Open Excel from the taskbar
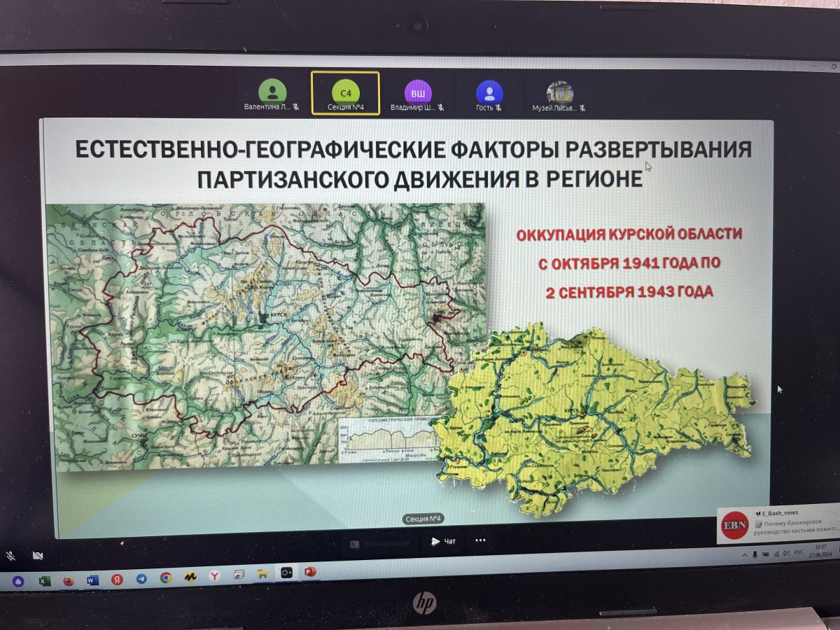 (x=44, y=580)
